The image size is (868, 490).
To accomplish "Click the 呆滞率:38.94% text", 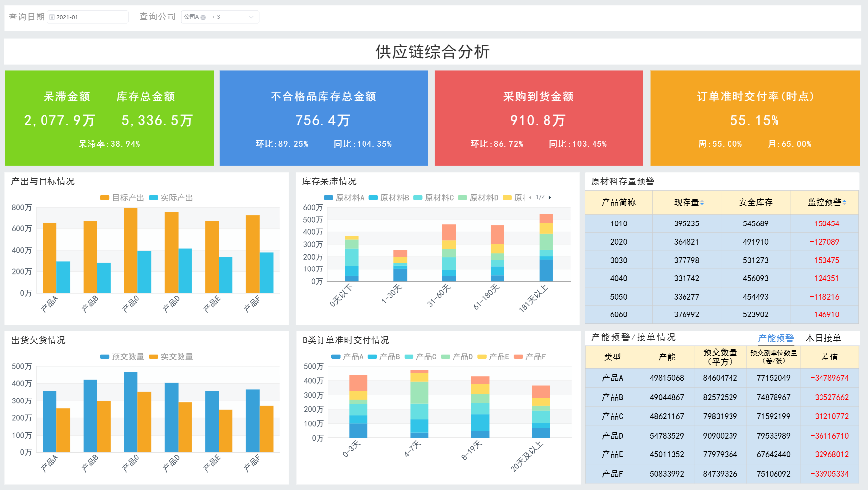I will [x=109, y=144].
